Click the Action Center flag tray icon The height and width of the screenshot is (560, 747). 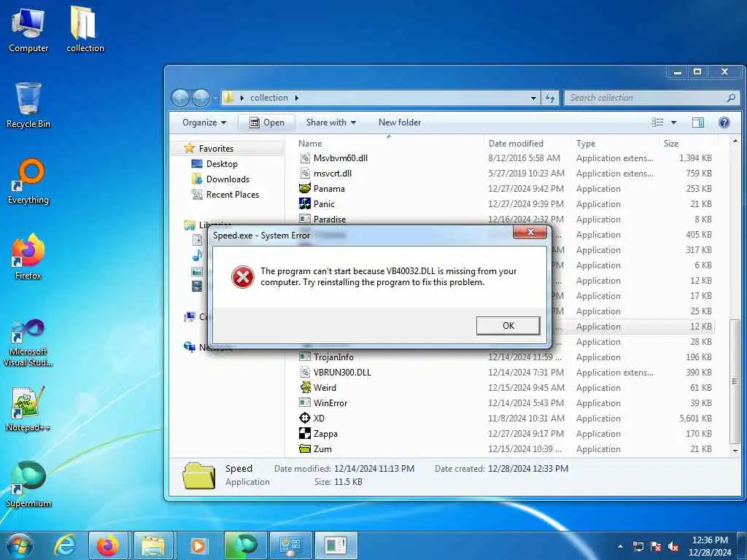pyautogui.click(x=656, y=547)
